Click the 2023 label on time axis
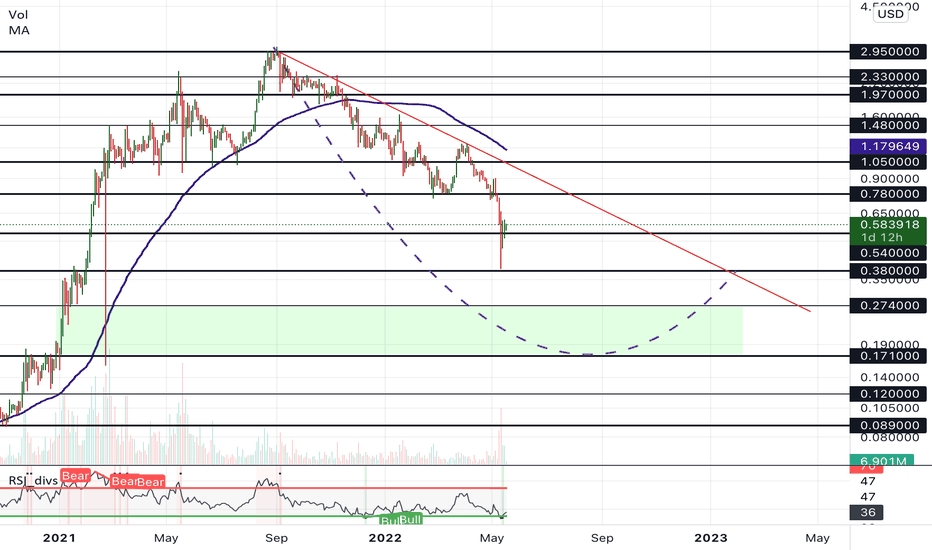The image size is (932, 550). pos(711,538)
